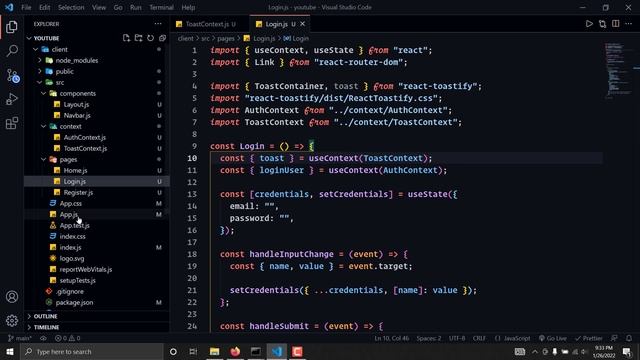Open the Manage gear icon
The image size is (640, 360).
tap(12, 320)
